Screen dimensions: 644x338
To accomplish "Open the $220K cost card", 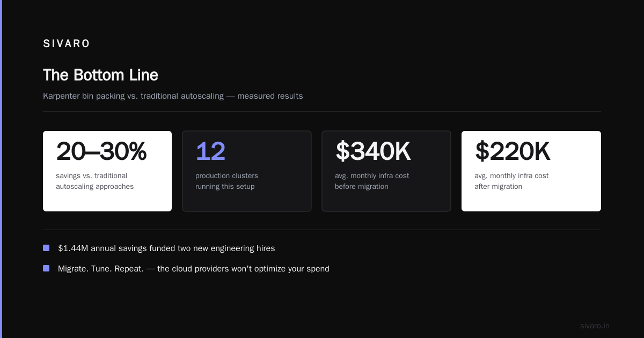I will click(531, 171).
